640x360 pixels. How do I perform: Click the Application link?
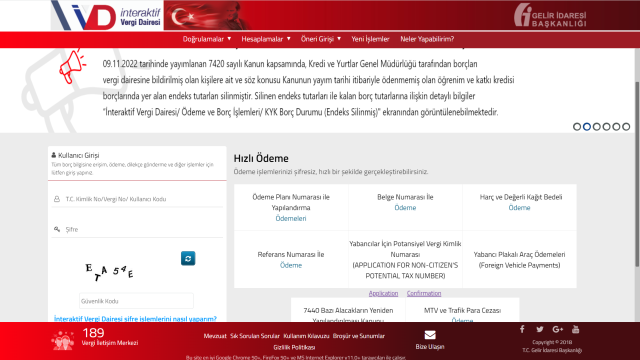pyautogui.click(x=383, y=293)
